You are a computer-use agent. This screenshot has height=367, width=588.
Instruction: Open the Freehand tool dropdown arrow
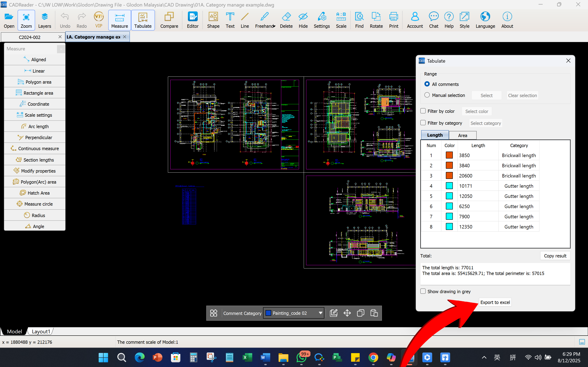[x=274, y=26]
